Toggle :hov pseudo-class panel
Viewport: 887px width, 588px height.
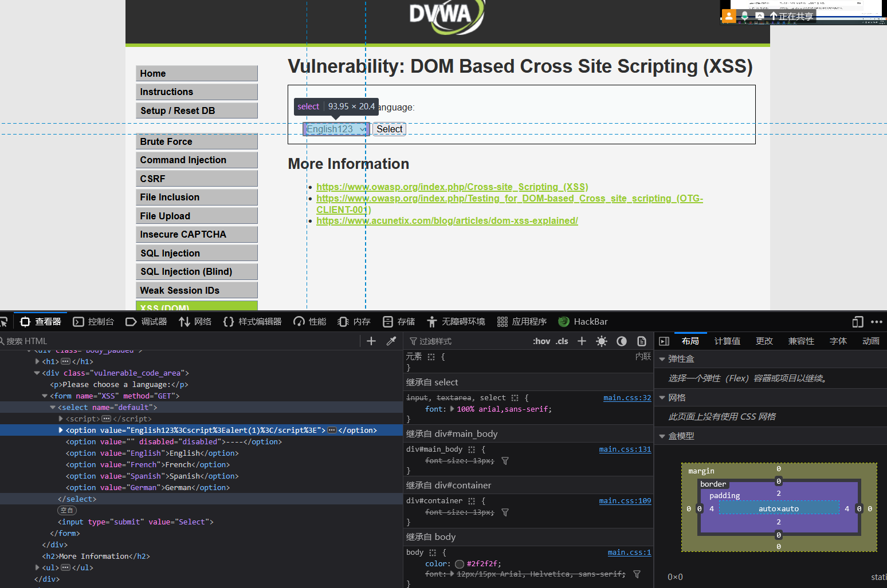541,341
